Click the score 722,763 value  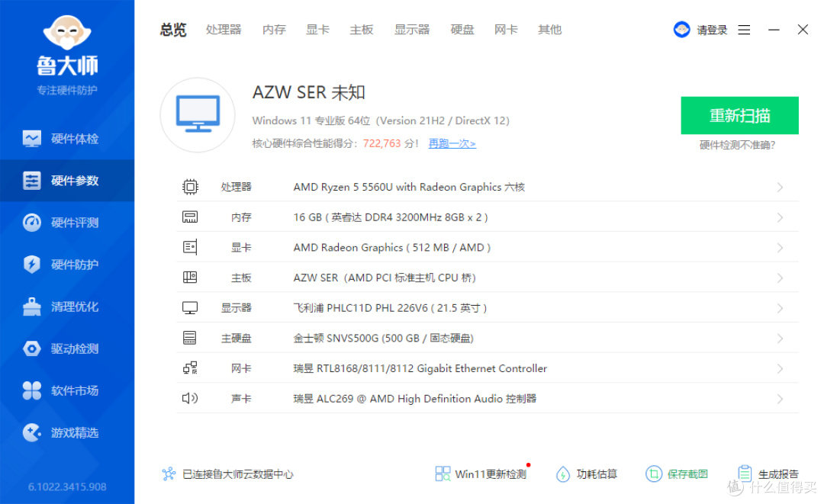pyautogui.click(x=382, y=143)
